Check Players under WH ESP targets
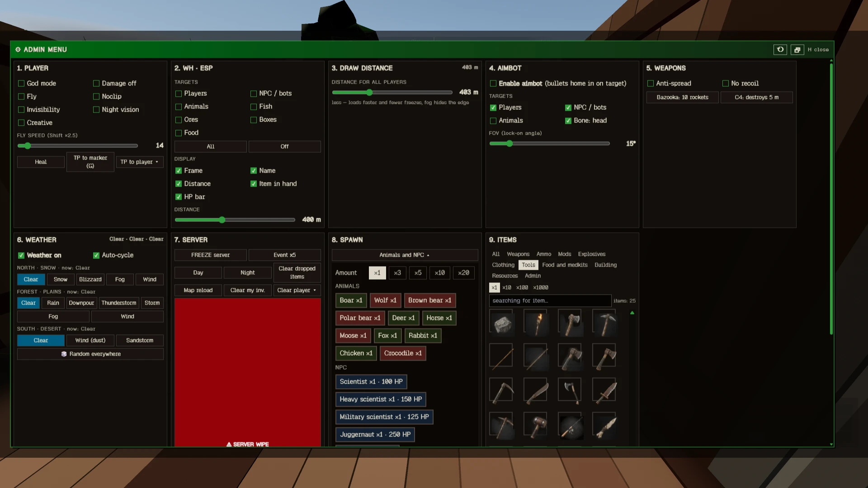This screenshot has width=868, height=488. pos(179,94)
